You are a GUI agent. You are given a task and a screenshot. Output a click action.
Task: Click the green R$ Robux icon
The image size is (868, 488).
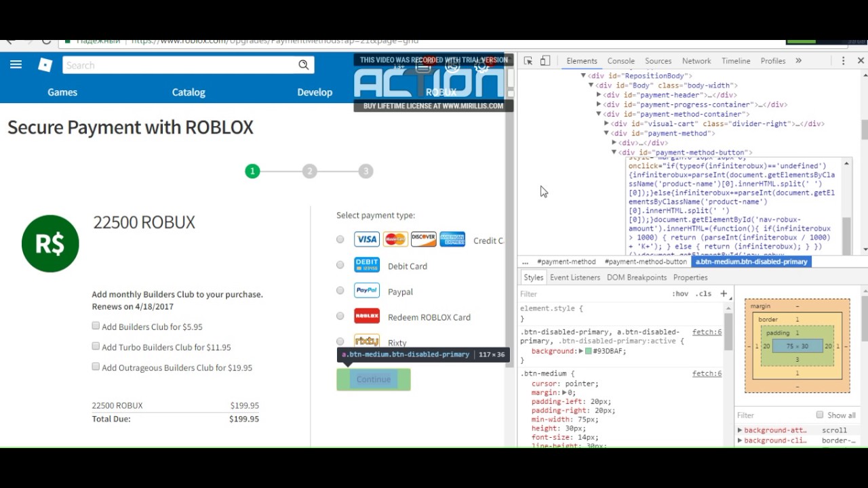click(50, 243)
